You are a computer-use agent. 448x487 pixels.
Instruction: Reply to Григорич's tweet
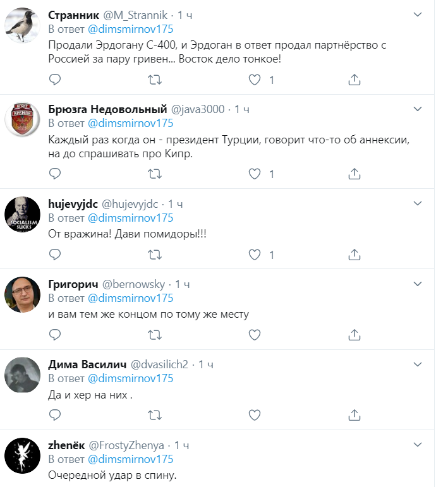55,334
